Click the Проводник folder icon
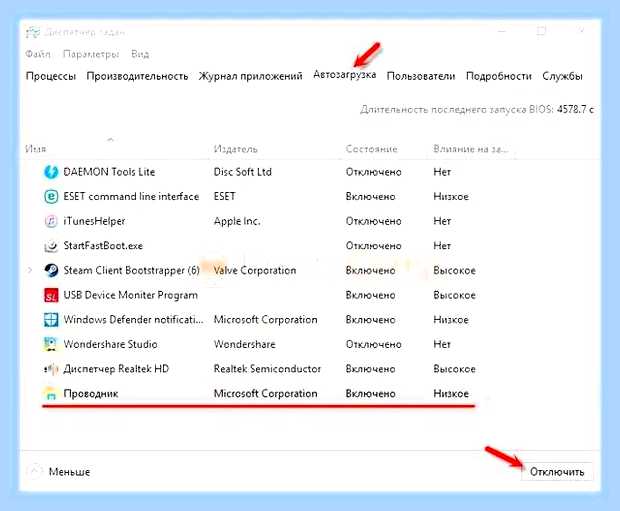The image size is (620, 511). [x=51, y=394]
